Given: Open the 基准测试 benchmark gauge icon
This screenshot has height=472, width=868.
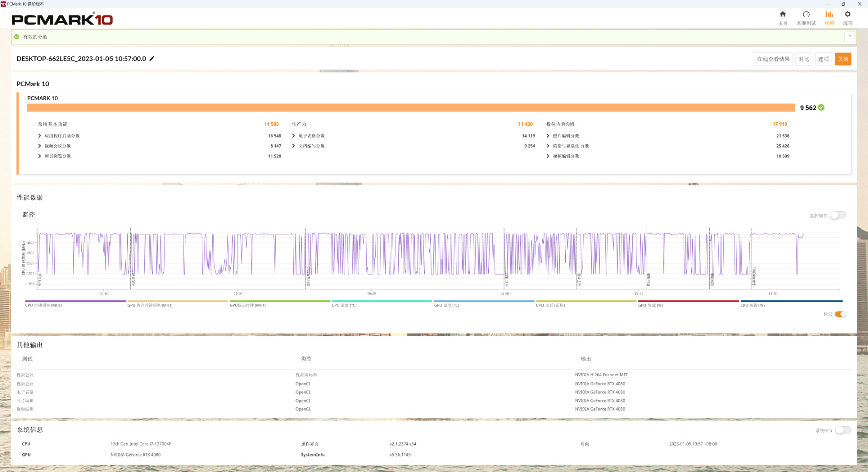Looking at the screenshot, I should 806,14.
